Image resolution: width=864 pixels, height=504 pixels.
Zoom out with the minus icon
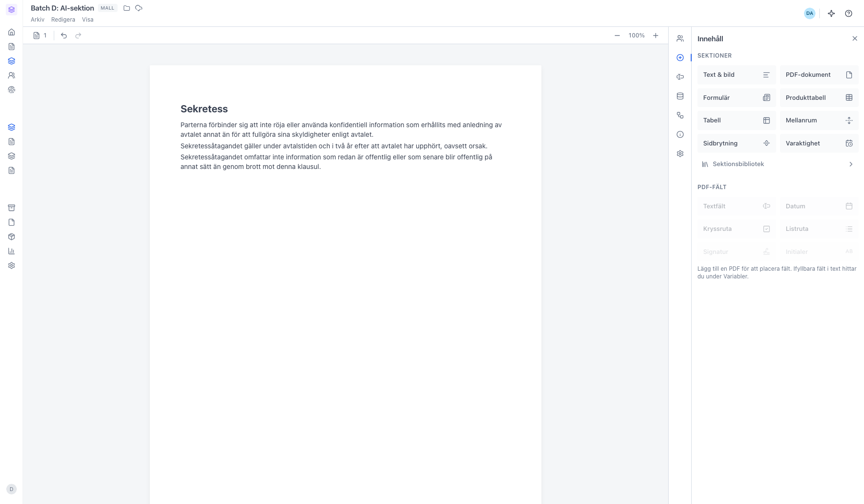coord(617,36)
